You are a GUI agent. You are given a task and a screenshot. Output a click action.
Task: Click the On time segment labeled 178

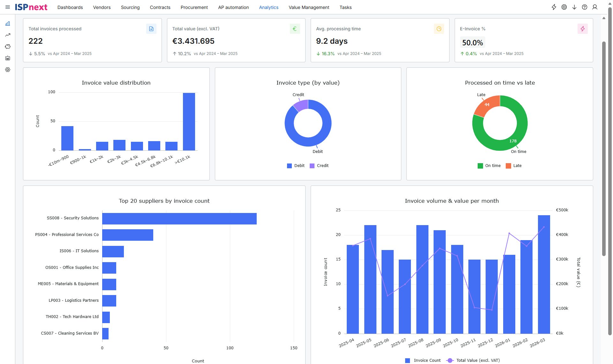[x=513, y=141]
